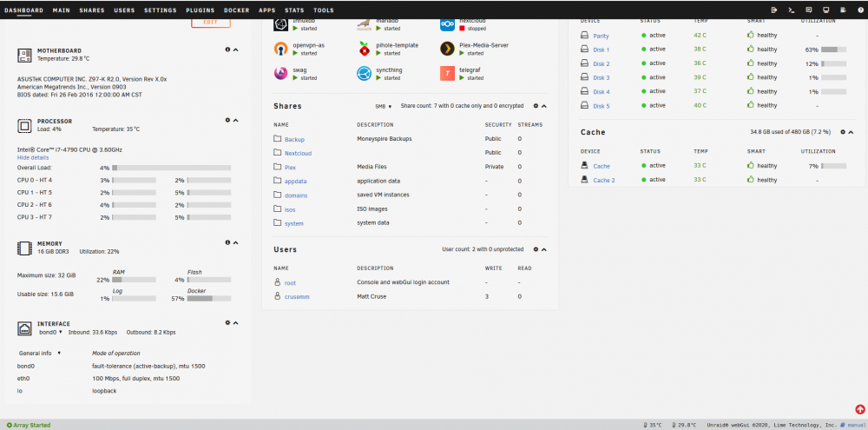
Task: Collapse the Cache section chevron
Action: 852,132
